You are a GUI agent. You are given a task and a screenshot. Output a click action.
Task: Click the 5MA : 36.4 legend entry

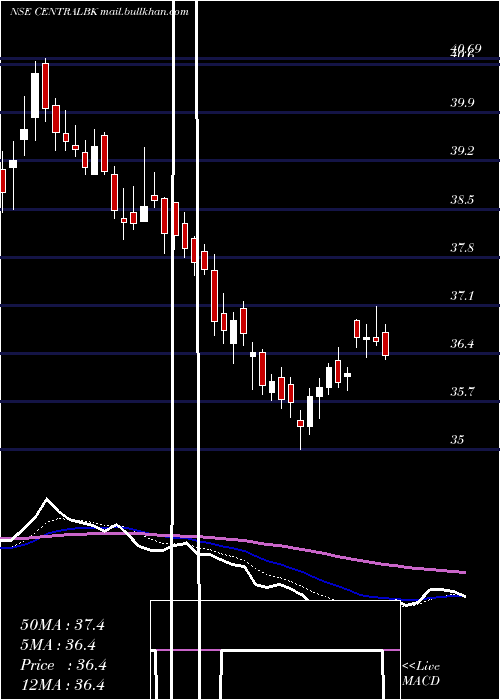click(58, 645)
